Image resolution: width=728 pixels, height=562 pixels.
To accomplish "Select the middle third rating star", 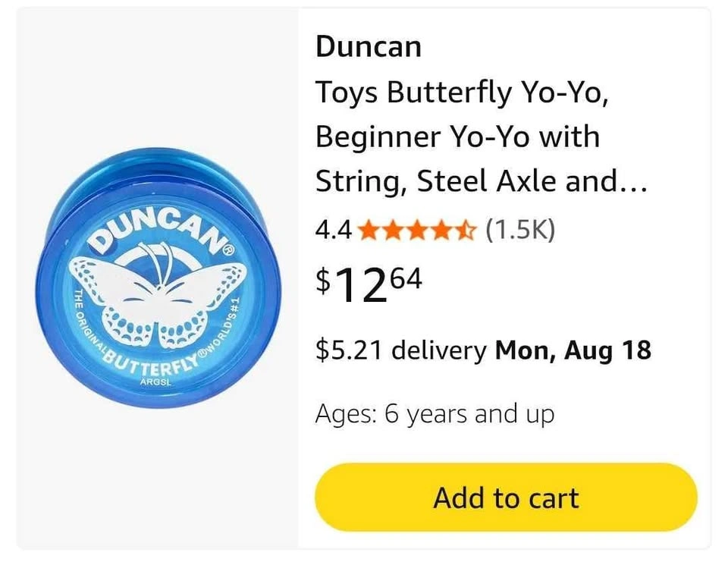I will coord(416,229).
